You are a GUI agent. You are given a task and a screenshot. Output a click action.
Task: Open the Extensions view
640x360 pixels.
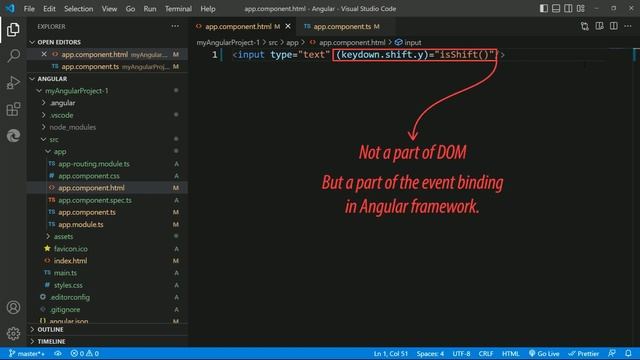click(13, 109)
